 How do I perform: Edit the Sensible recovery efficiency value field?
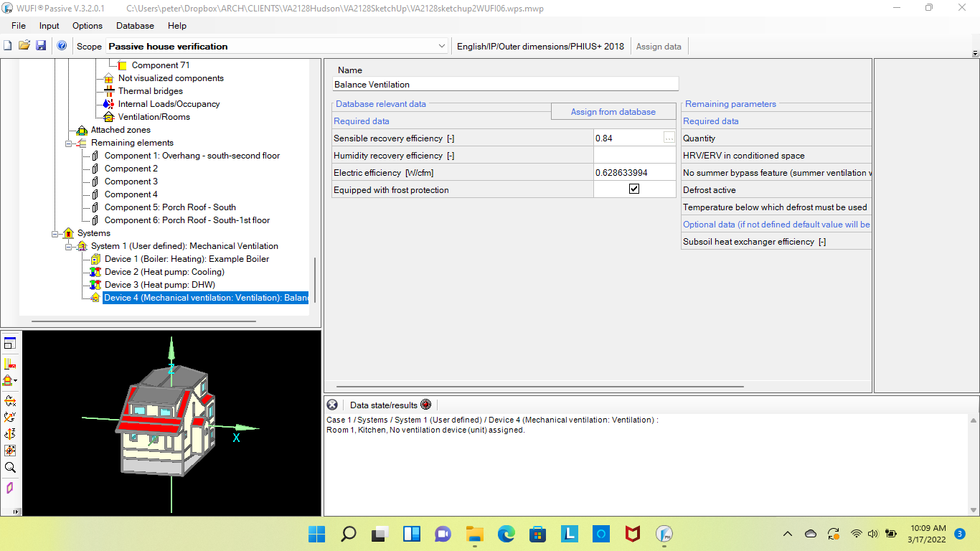tap(628, 138)
